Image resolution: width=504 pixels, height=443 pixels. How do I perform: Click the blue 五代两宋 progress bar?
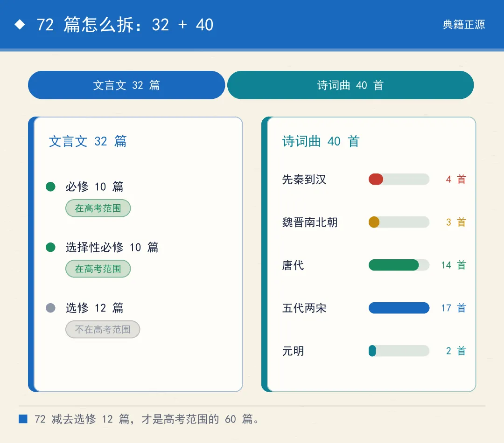point(399,308)
